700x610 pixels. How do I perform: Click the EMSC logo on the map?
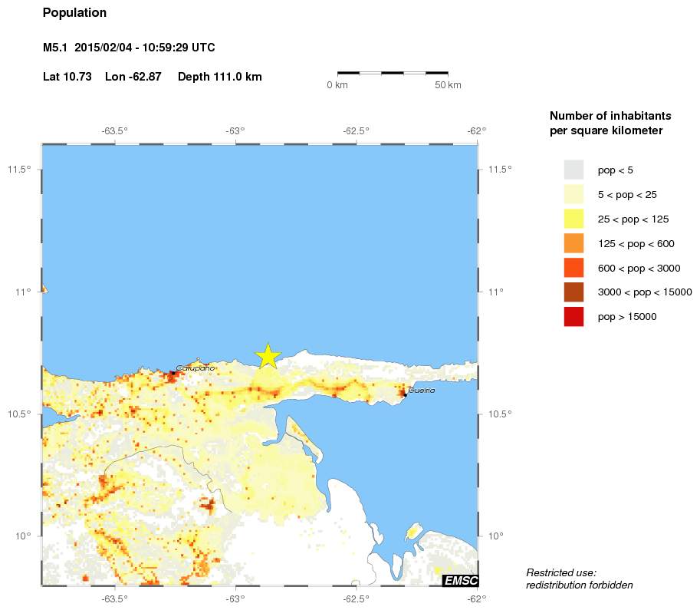click(x=459, y=581)
